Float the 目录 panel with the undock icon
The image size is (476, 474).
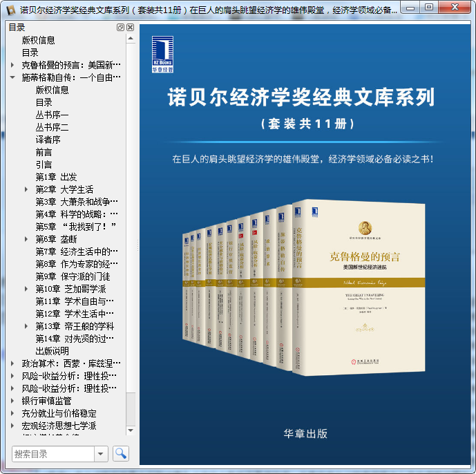120,28
